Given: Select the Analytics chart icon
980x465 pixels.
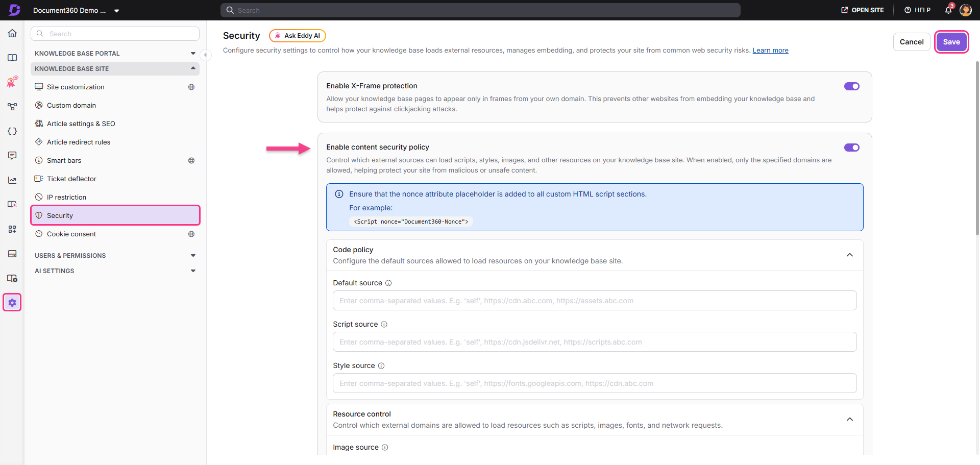Looking at the screenshot, I should pyautogui.click(x=12, y=180).
